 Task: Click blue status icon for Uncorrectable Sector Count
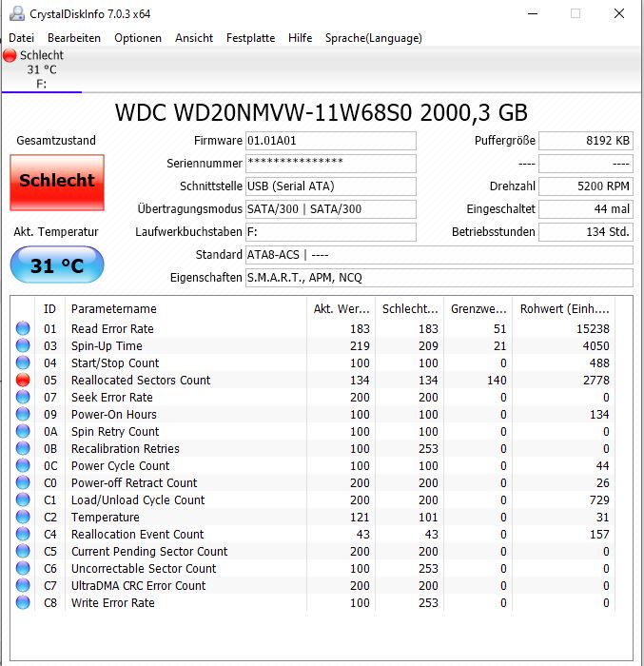coord(23,568)
